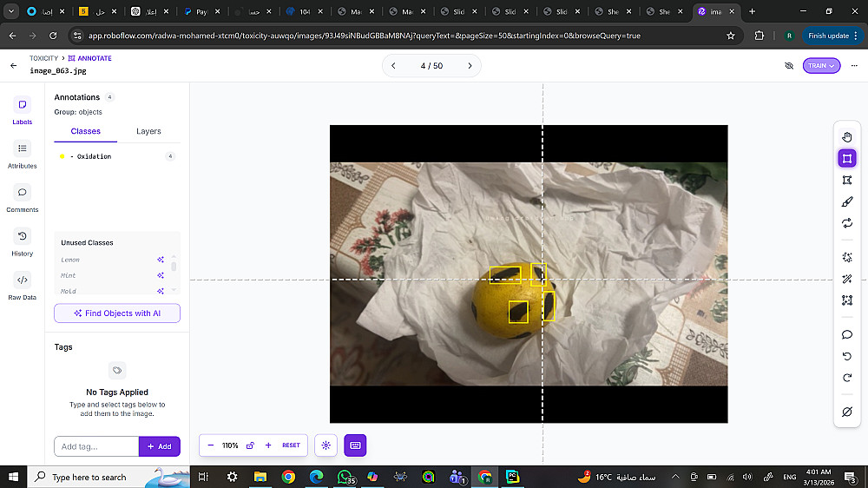This screenshot has height=488, width=868.
Task: Toggle keyboard shortcuts purple button
Action: [355, 445]
